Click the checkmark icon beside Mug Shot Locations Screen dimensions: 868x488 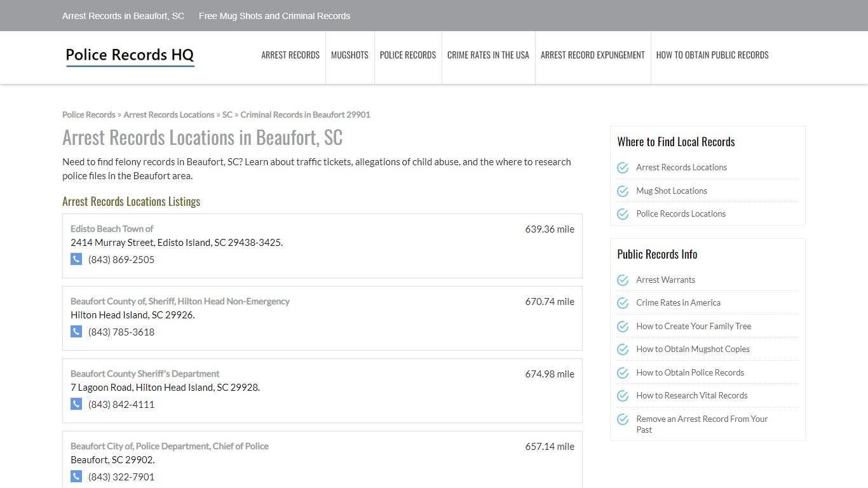[623, 191]
